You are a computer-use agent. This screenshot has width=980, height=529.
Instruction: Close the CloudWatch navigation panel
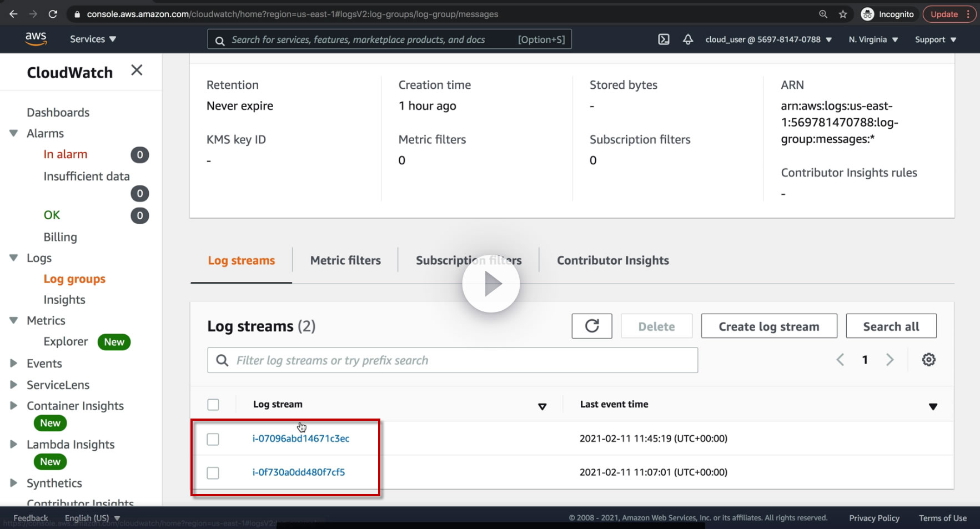pyautogui.click(x=137, y=70)
